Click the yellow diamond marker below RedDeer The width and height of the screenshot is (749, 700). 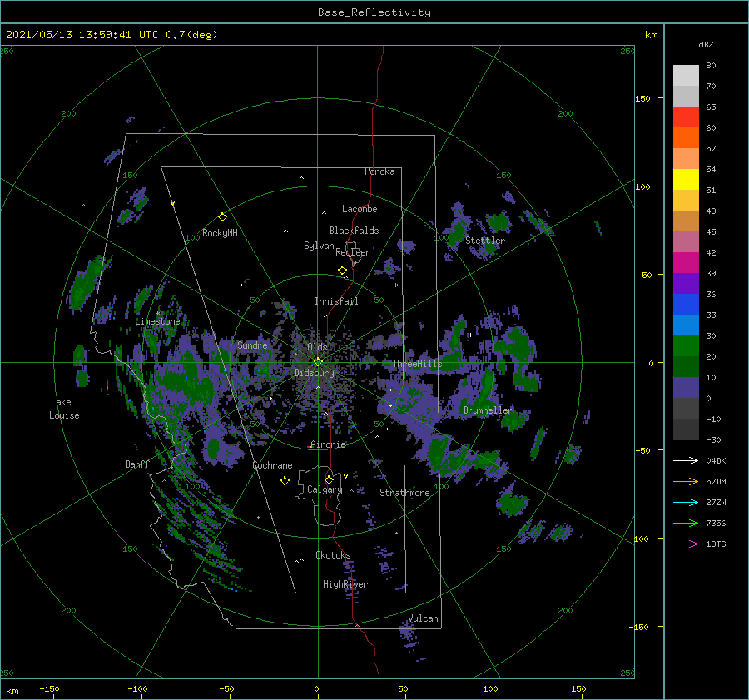tap(342, 271)
